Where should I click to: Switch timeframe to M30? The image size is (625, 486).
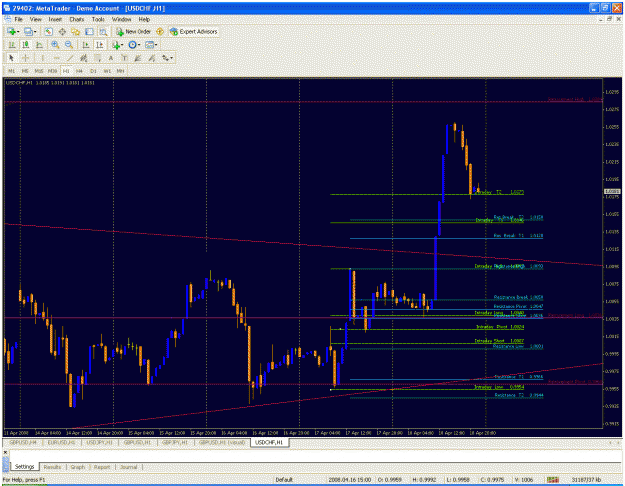52,71
